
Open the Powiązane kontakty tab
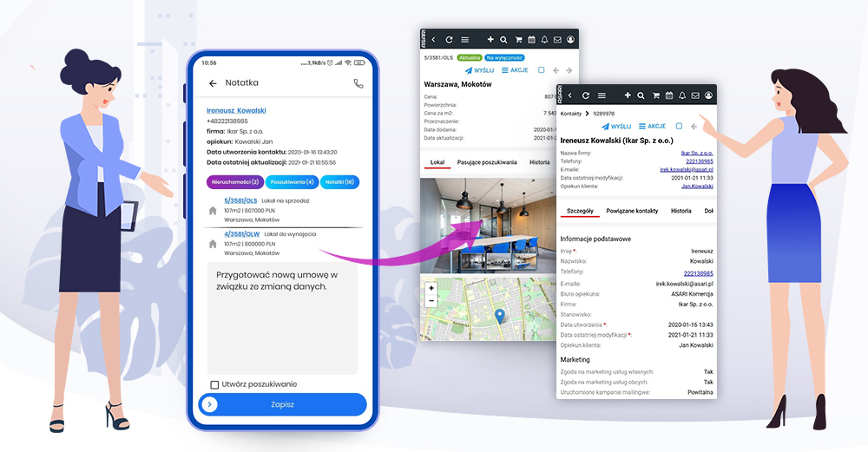632,211
